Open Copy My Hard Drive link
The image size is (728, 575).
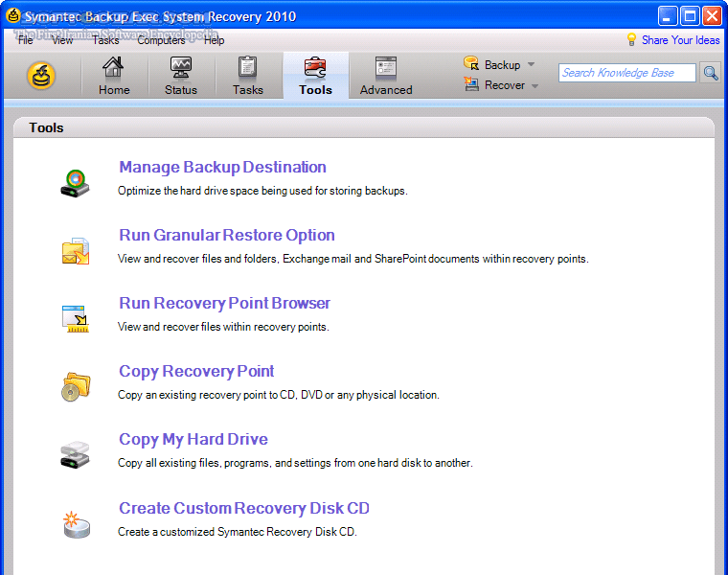click(193, 439)
